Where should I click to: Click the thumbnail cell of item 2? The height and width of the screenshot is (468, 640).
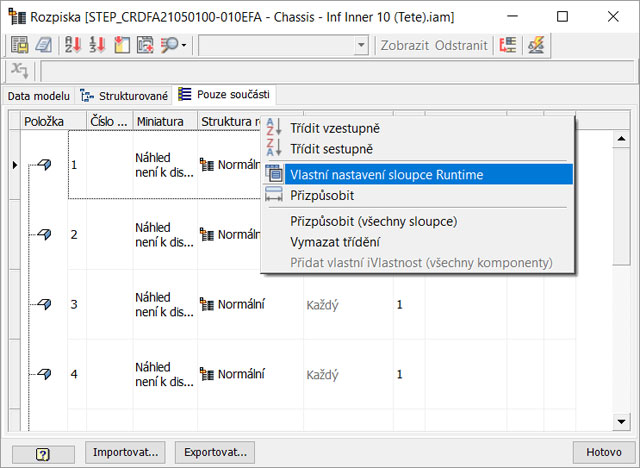[x=165, y=235]
